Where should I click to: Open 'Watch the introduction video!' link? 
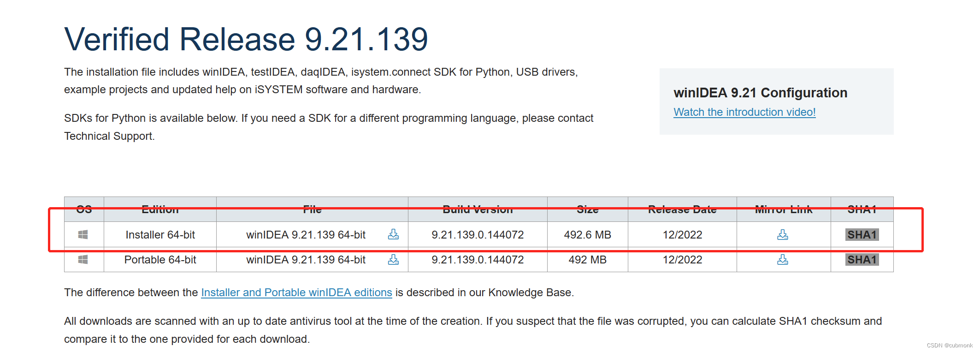click(744, 112)
